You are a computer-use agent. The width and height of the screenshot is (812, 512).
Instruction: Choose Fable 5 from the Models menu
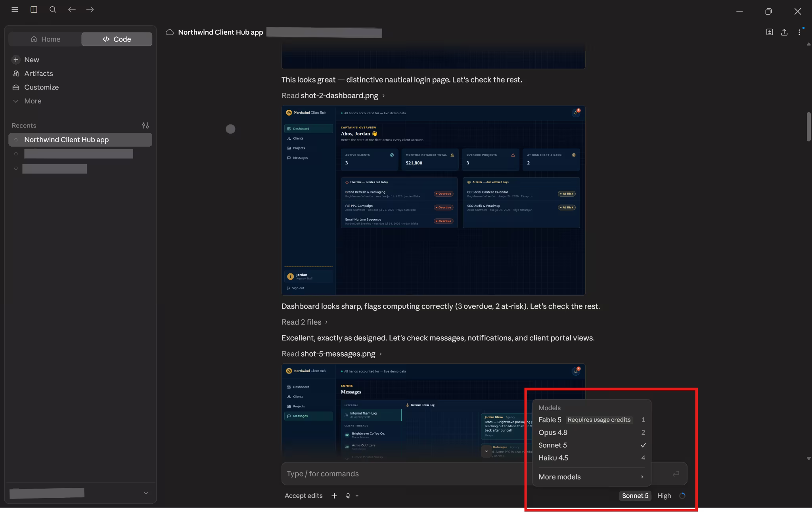coord(592,420)
